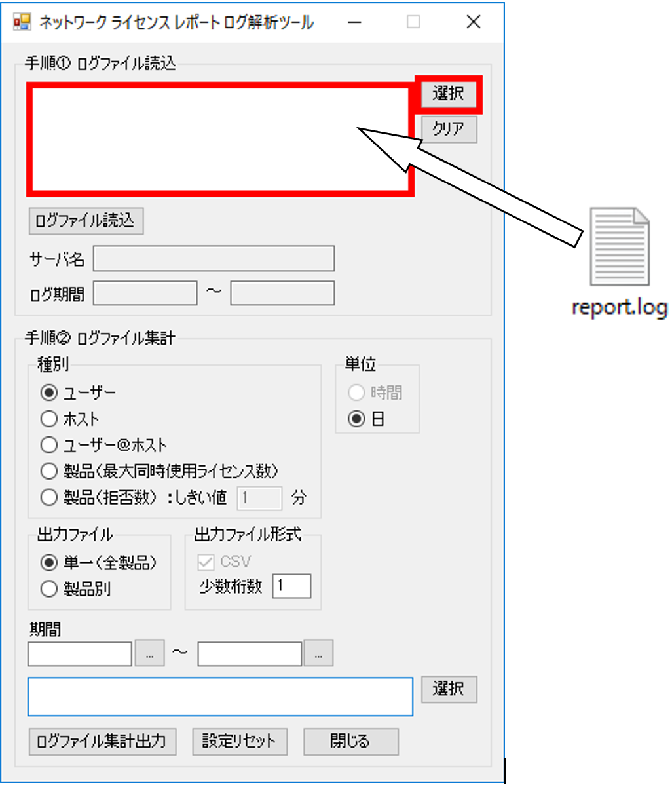Open end date picker with … button
Viewport: 672px width, 785px height.
pos(318,653)
